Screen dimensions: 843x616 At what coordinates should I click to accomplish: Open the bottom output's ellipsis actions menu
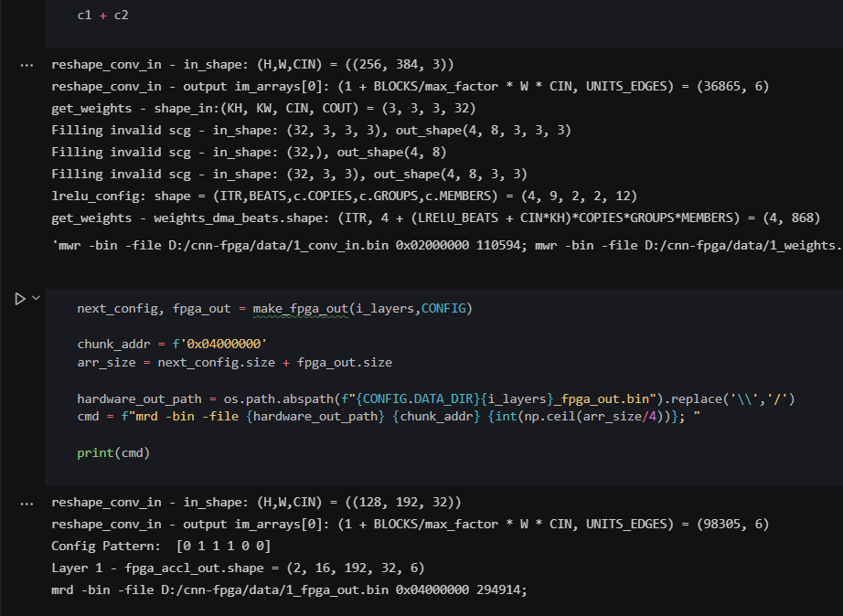27,503
